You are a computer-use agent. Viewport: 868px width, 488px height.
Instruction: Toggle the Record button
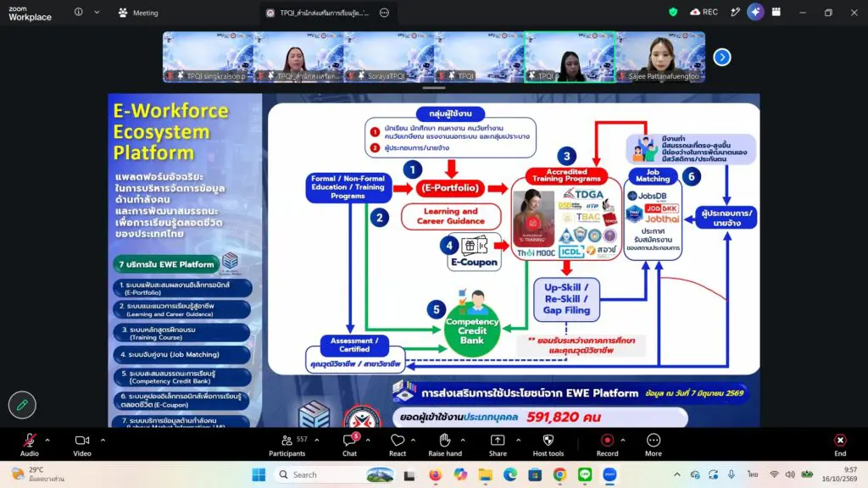[x=607, y=445]
